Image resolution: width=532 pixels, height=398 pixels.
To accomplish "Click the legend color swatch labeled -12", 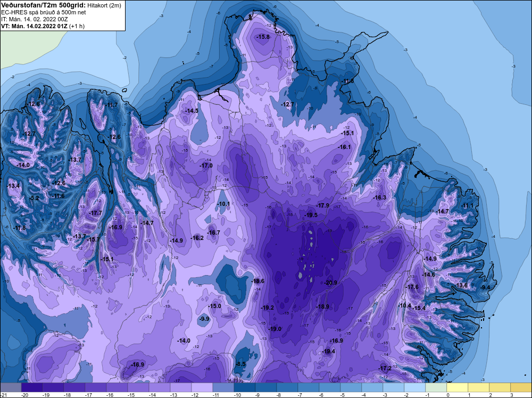I will 202,387.
